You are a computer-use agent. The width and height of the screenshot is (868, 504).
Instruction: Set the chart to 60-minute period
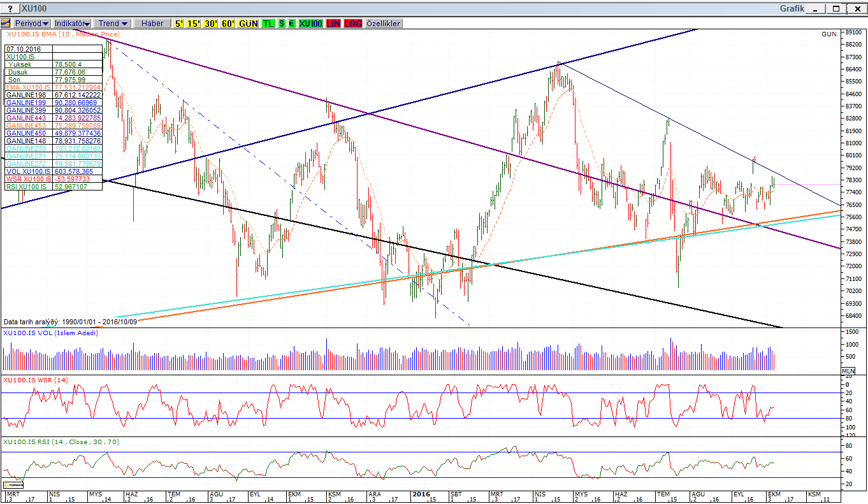click(228, 24)
